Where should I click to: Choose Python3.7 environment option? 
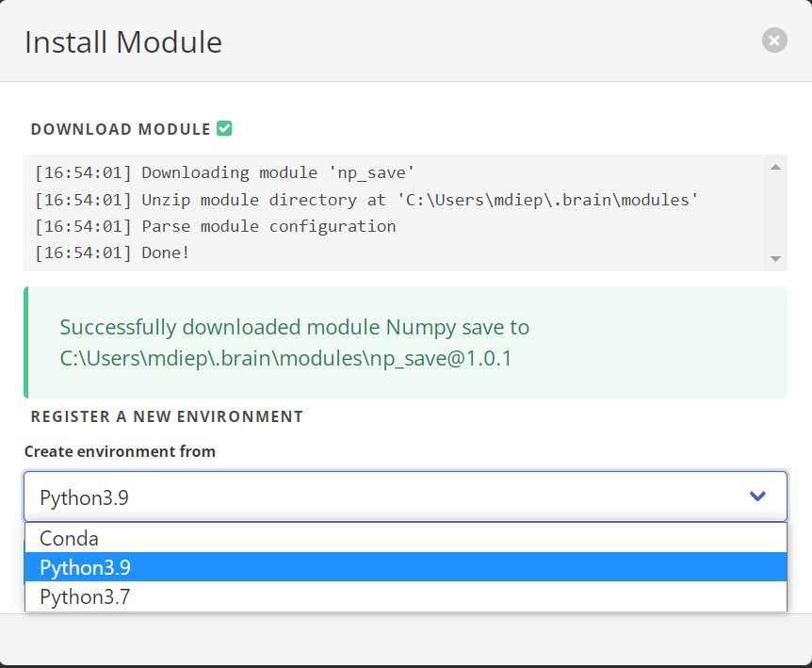coord(405,596)
